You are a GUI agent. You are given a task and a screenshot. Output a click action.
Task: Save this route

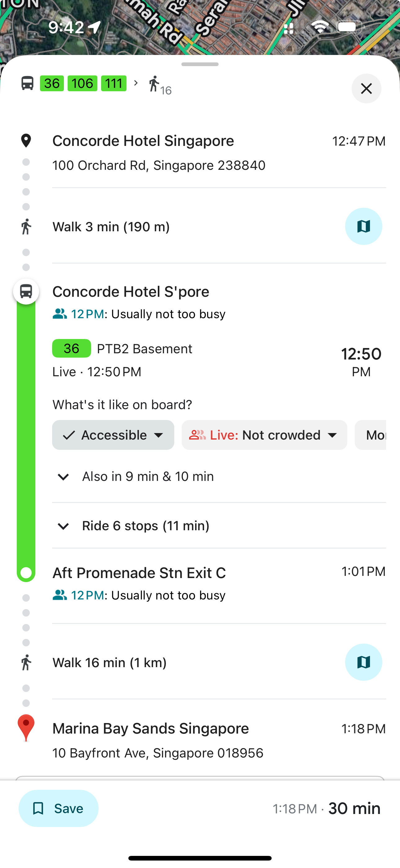59,808
